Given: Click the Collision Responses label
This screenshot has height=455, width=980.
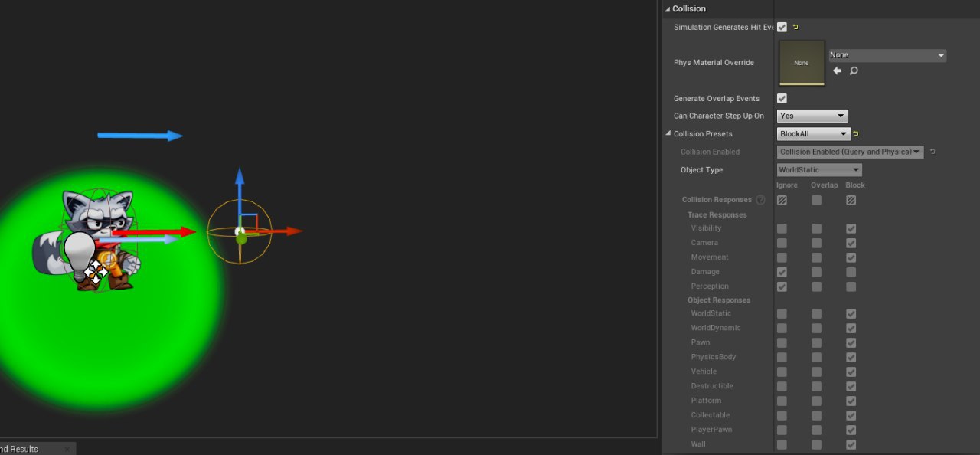Looking at the screenshot, I should 717,200.
